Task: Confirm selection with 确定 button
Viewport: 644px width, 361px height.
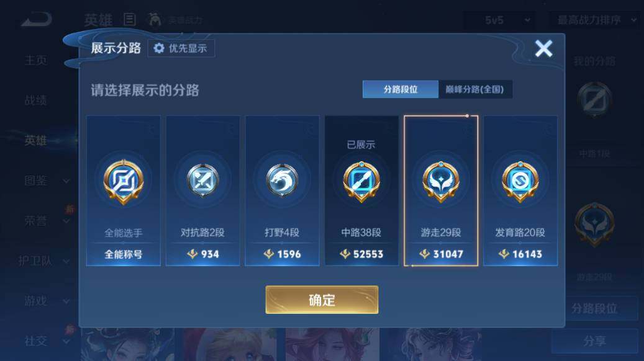Action: point(322,300)
